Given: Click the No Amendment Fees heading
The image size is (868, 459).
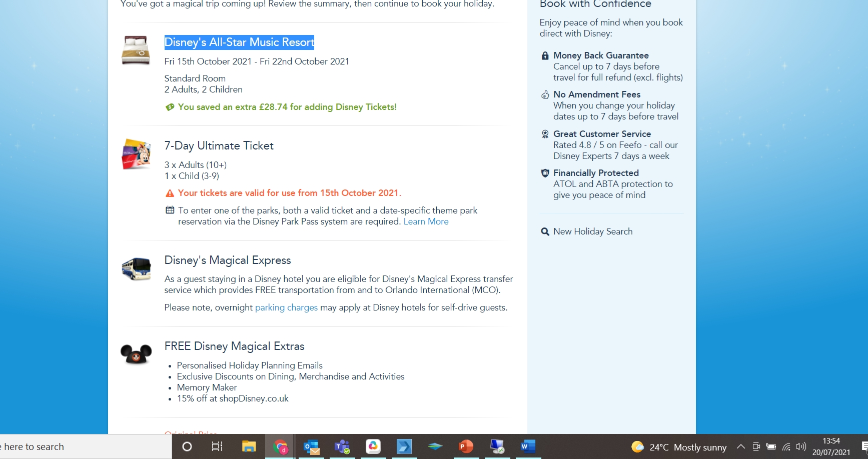Looking at the screenshot, I should point(597,94).
